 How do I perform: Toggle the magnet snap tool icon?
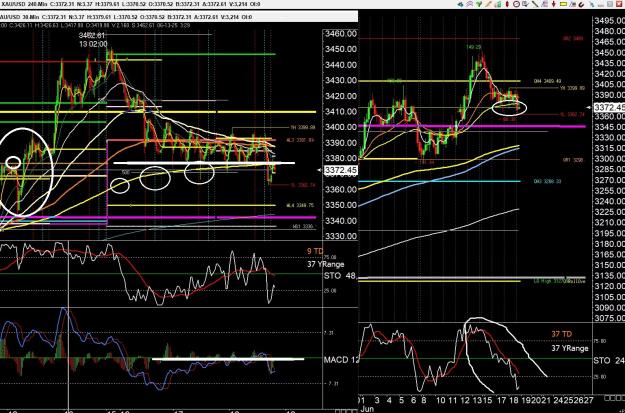pos(581,4)
